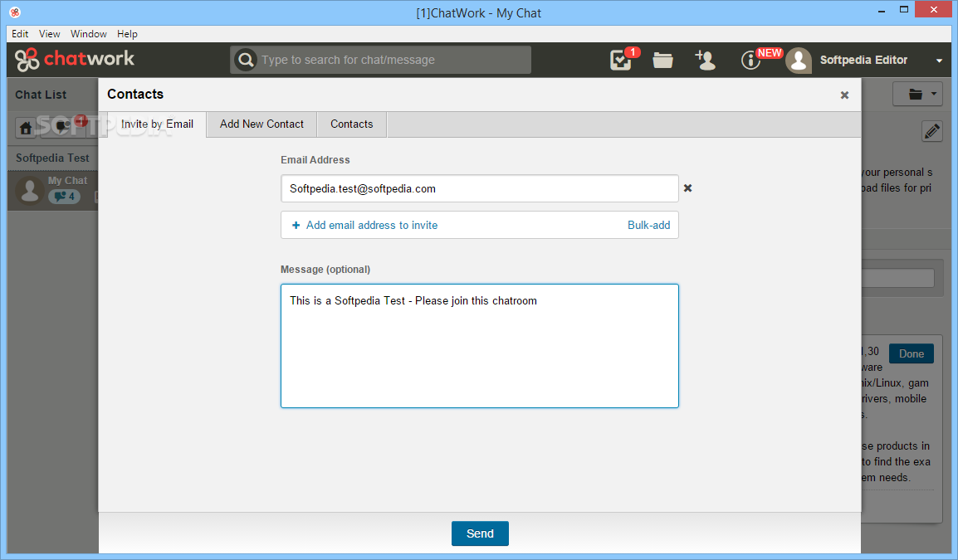Open the information icon marked NEW

tap(750, 60)
